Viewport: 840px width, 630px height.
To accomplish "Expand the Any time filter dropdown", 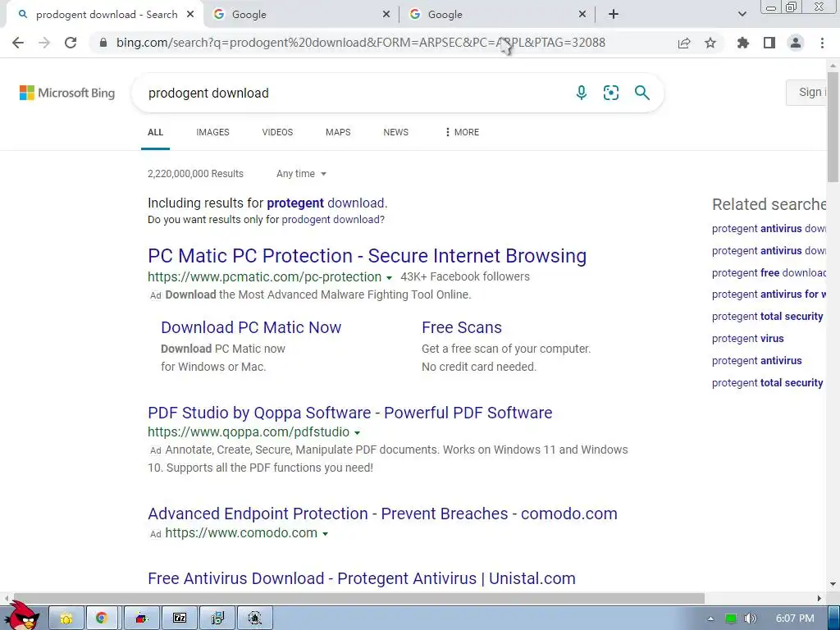I will pyautogui.click(x=301, y=174).
